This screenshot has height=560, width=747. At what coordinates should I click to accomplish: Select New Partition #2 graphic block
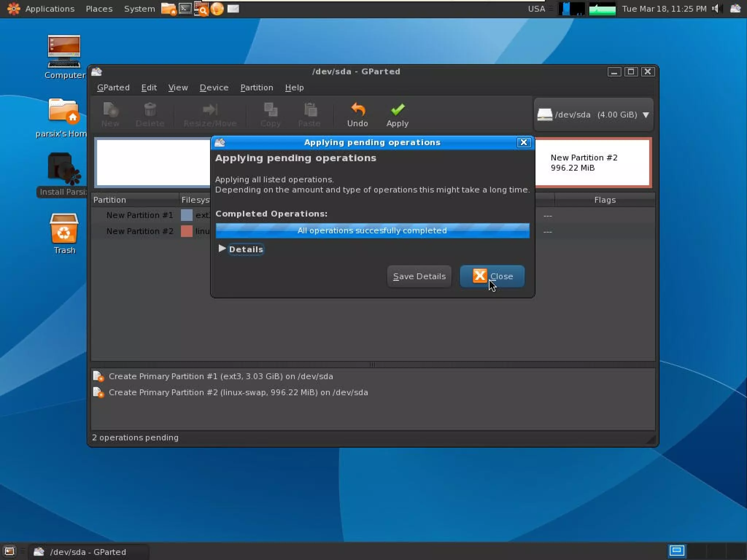click(x=593, y=163)
